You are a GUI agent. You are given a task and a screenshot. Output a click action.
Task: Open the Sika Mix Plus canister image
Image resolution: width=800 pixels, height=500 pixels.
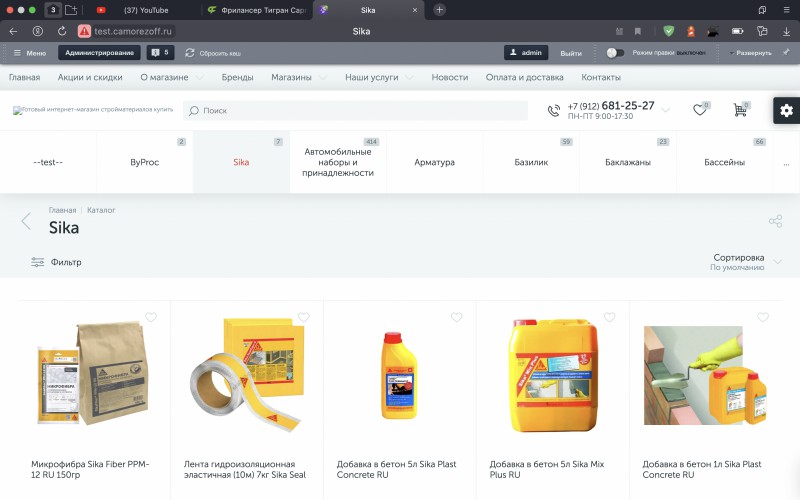[553, 375]
